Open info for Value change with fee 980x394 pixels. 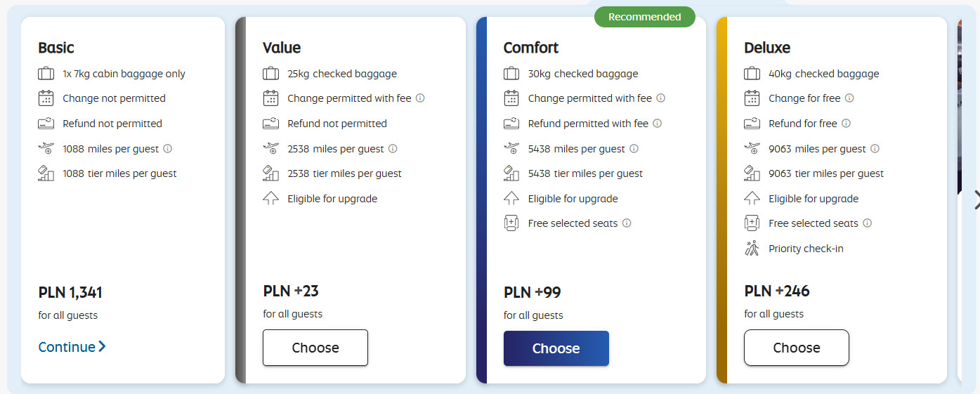pos(420,98)
